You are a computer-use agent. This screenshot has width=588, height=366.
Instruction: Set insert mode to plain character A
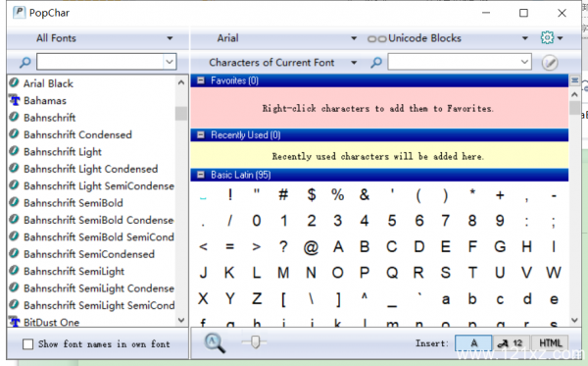coord(473,343)
